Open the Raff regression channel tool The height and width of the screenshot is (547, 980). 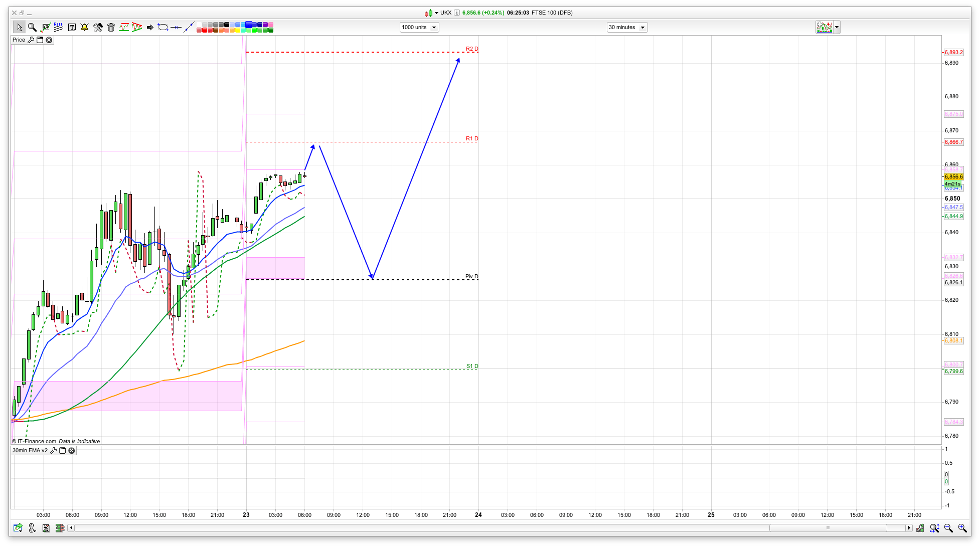click(58, 27)
